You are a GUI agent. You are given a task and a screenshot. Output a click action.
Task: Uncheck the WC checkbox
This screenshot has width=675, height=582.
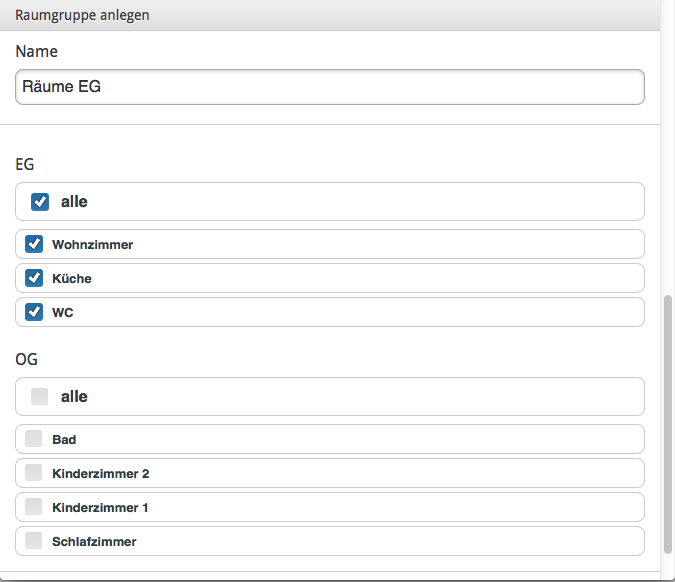tap(34, 312)
